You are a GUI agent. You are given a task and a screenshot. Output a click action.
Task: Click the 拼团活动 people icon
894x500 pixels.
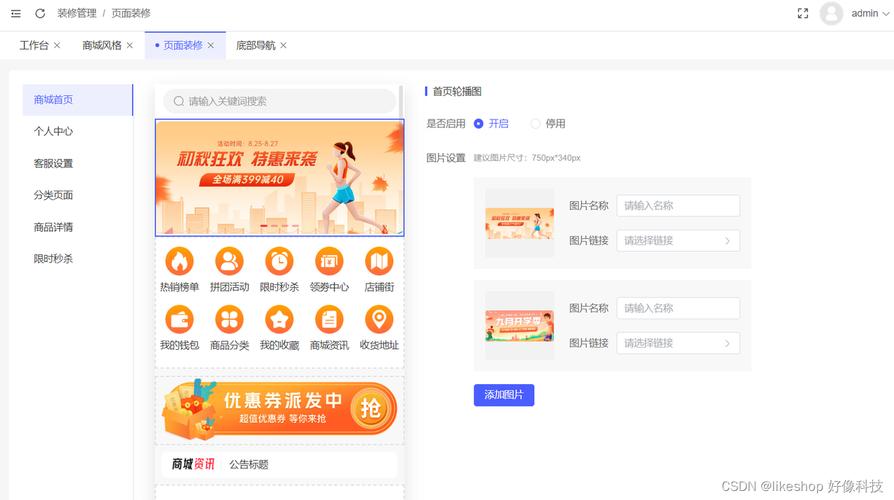pos(229,262)
